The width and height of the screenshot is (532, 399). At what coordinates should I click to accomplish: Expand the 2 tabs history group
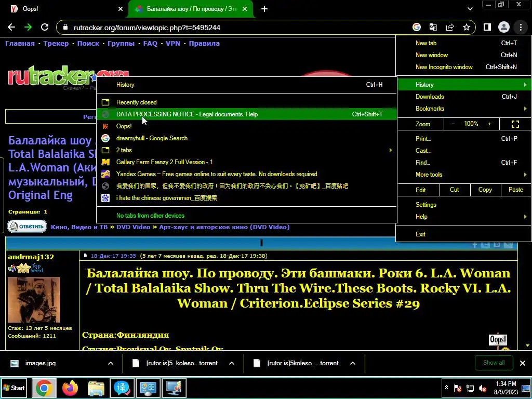pyautogui.click(x=247, y=150)
